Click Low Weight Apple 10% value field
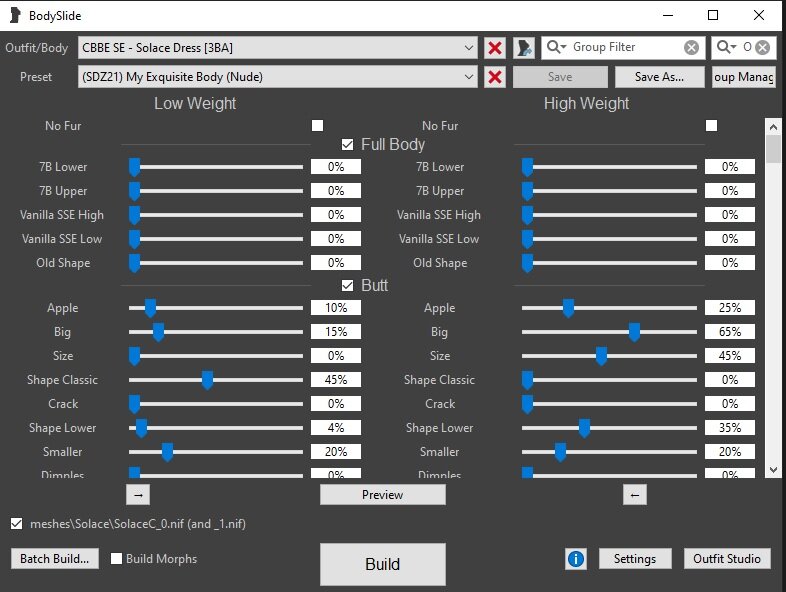Screen dimensions: 786x592 (x=336, y=308)
